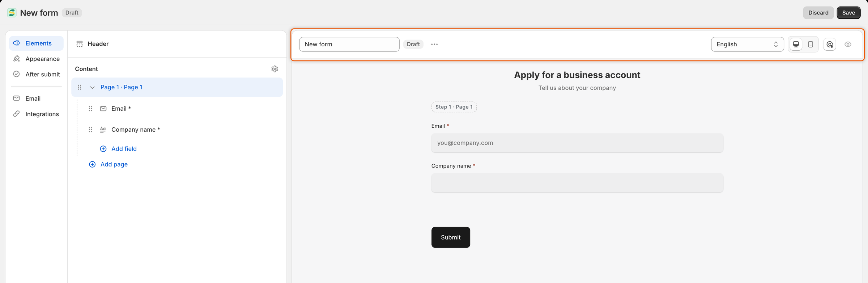Open the three-dots more options menu
This screenshot has height=283, width=868.
(434, 44)
